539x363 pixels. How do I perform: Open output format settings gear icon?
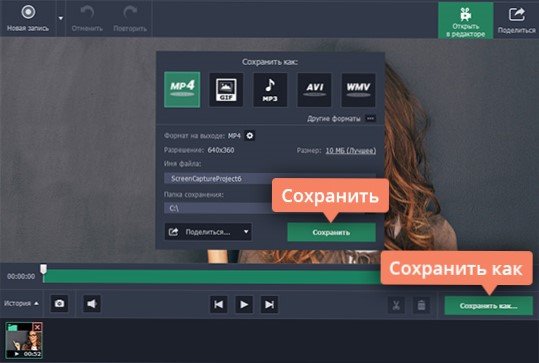pos(250,136)
